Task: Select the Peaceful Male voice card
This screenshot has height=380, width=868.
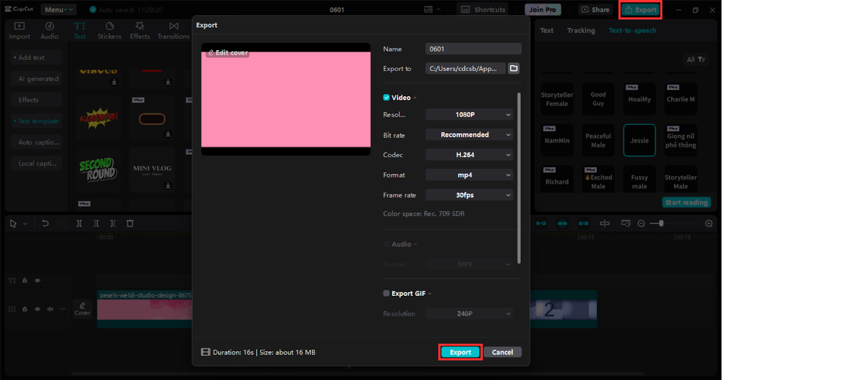Action: tap(598, 140)
